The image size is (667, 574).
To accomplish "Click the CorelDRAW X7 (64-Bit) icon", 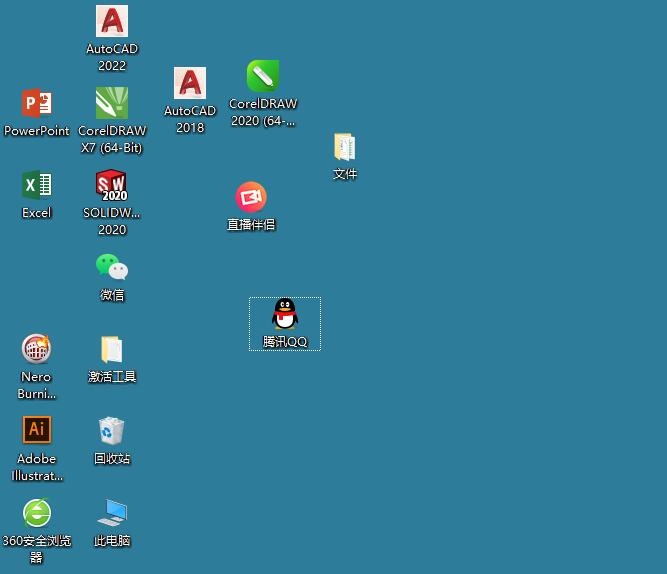I will point(112,103).
